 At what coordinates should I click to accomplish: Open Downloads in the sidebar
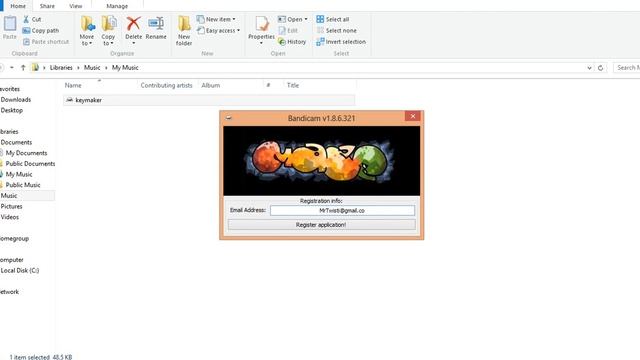click(16, 100)
